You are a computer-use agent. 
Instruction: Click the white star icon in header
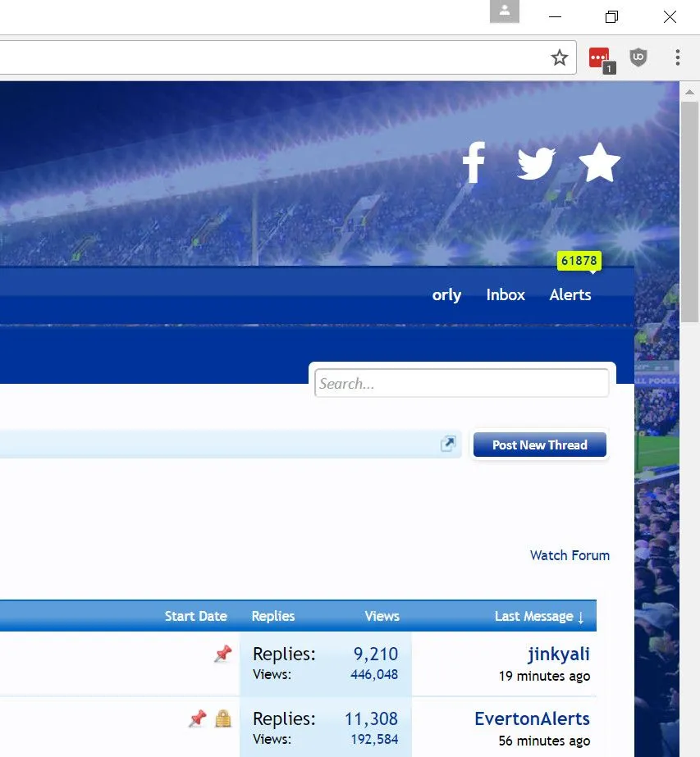point(599,162)
